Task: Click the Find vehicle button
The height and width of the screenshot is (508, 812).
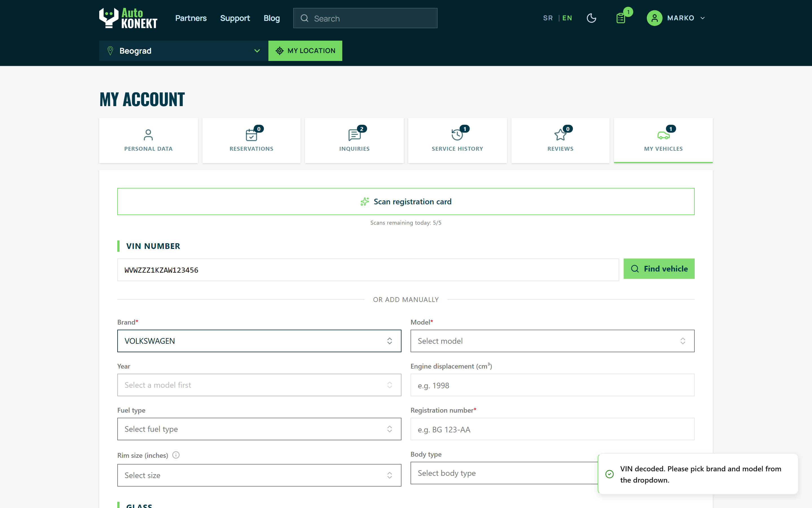Action: (659, 269)
